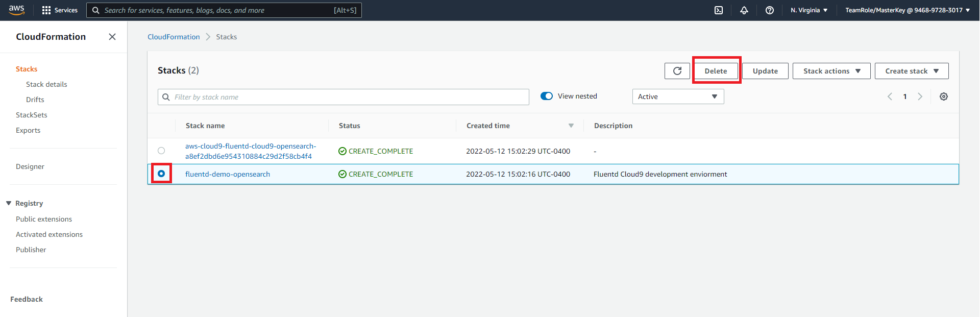
Task: Follow the CloudFormation breadcrumb link
Action: click(174, 37)
